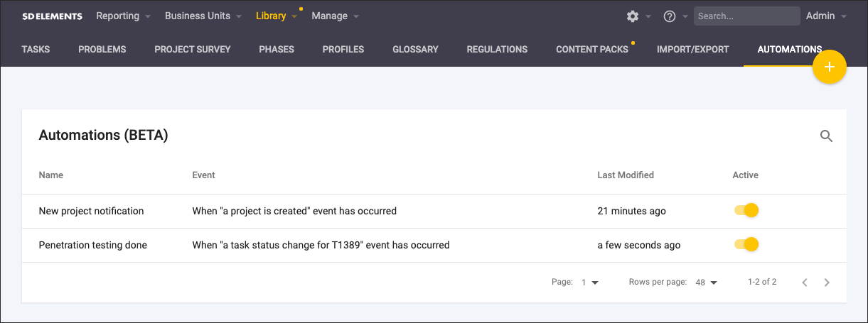Open the Regulations tab
The image size is (868, 323).
coord(497,50)
